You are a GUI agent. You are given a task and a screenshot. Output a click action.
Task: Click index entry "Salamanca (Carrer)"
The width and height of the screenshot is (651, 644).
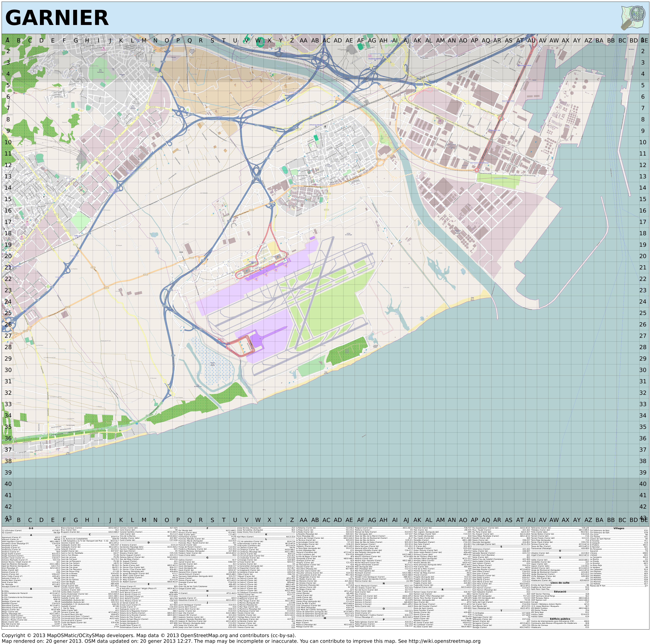[x=501, y=549]
